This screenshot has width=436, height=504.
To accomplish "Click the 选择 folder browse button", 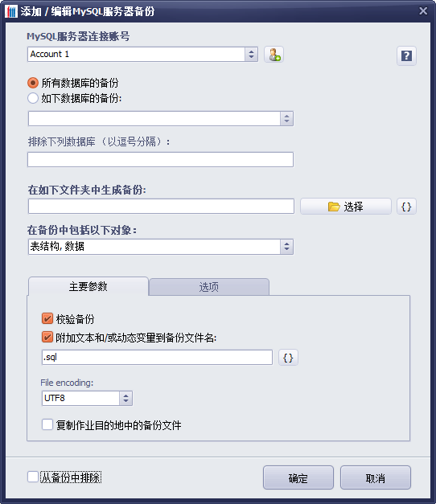I will click(x=346, y=207).
